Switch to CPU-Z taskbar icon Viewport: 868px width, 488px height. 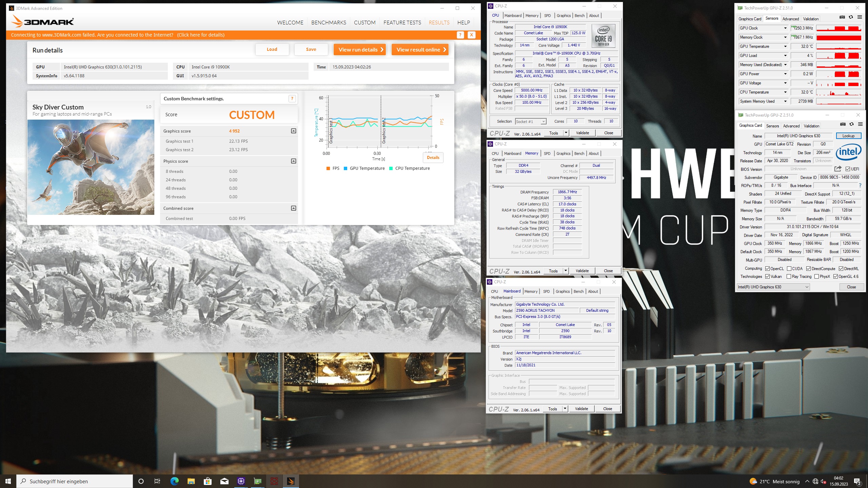click(x=241, y=481)
